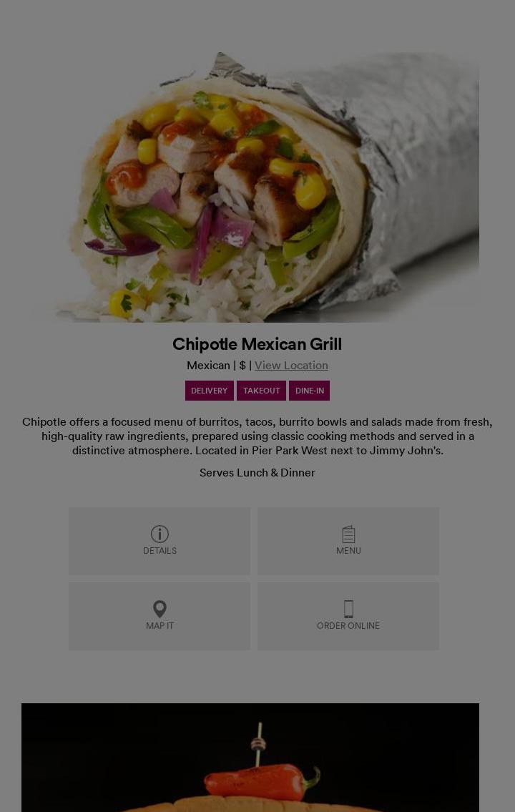Click the MENU tile label
The image size is (515, 812).
coord(348,550)
